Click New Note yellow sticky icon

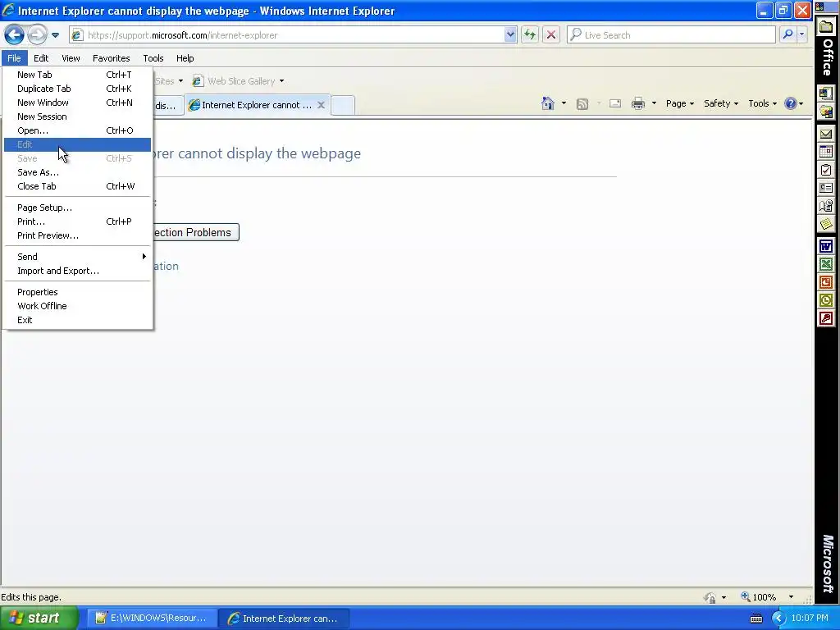coord(825,224)
